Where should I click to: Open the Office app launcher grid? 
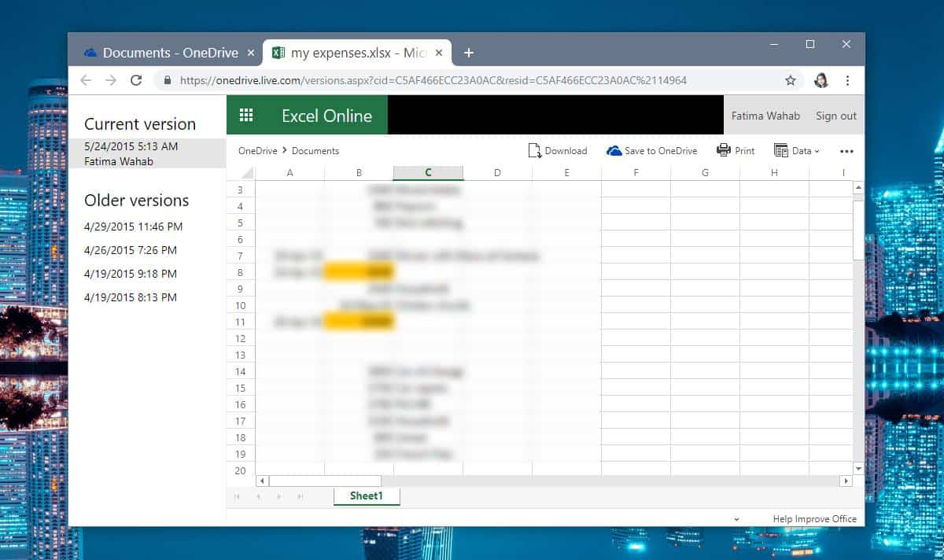click(246, 115)
